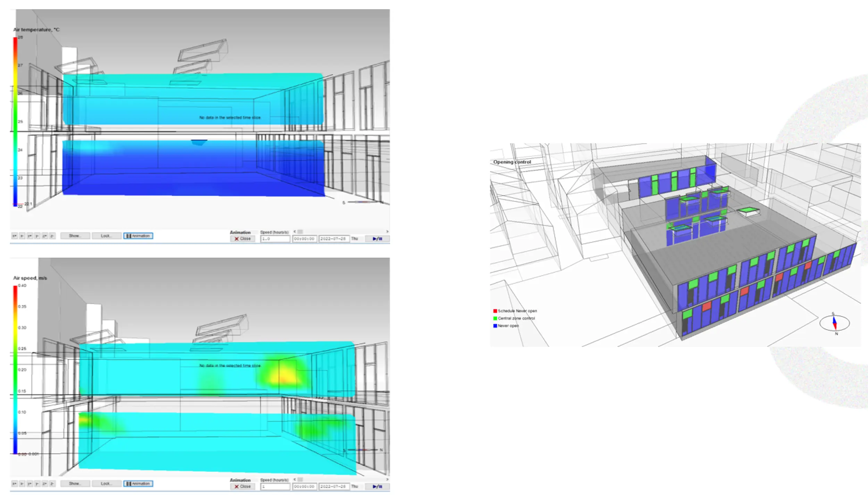Click z- view button in air speed panel
868x498 pixels.
click(52, 484)
